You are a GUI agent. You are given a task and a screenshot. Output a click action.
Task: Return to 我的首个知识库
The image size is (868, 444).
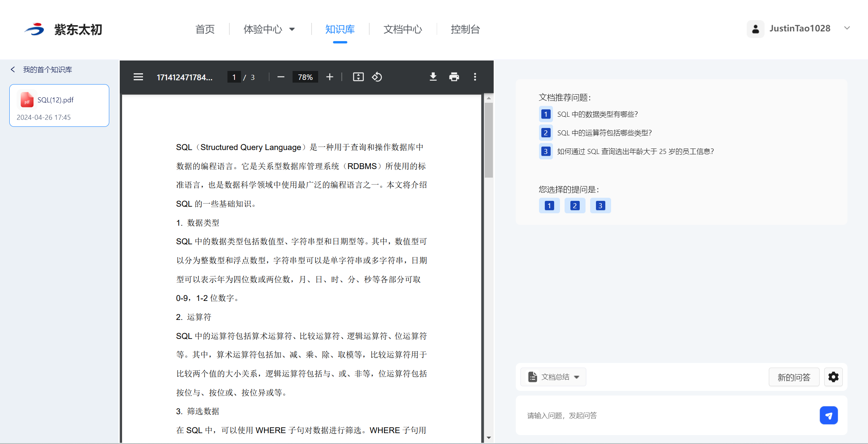pos(47,70)
